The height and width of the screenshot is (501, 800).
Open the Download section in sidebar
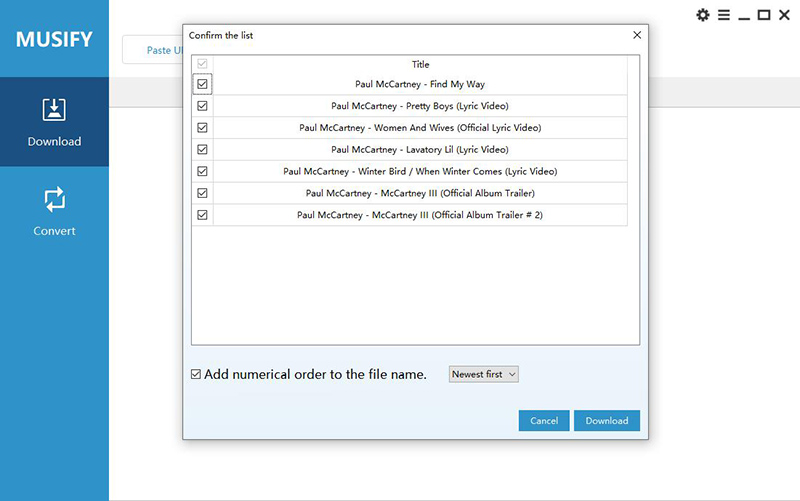click(x=54, y=122)
